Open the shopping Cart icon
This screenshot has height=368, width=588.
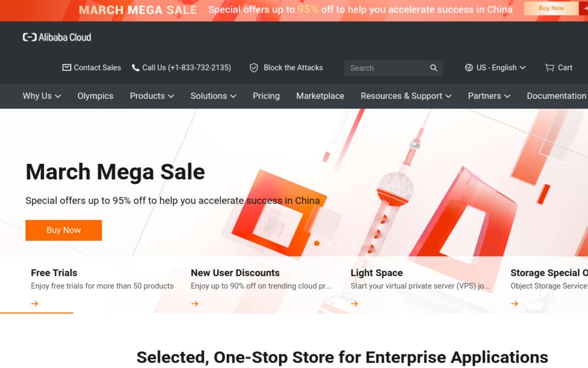point(549,68)
